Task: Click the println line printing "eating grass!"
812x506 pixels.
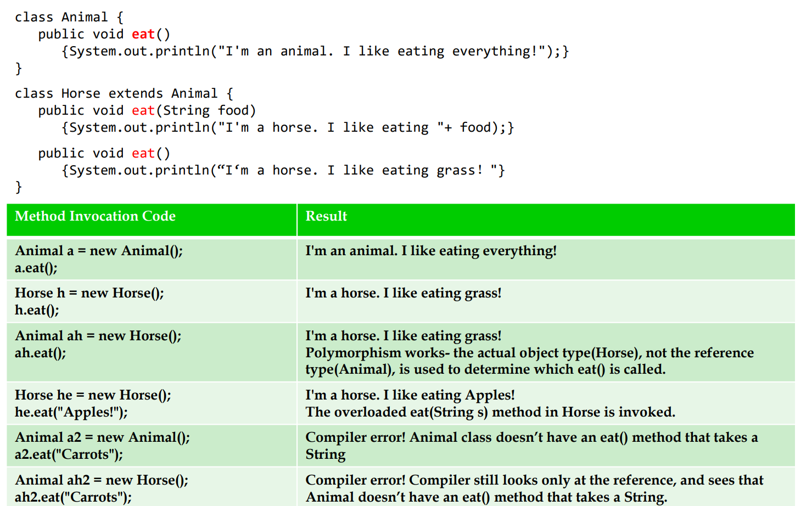Action: click(283, 171)
